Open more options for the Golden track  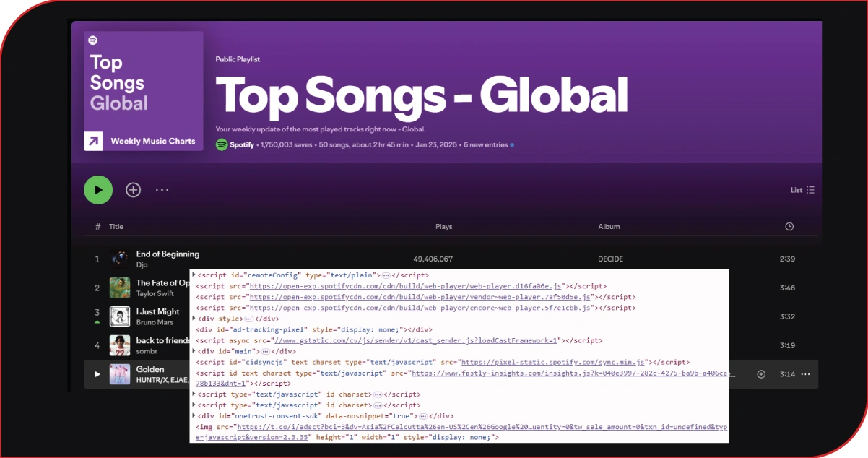coord(806,374)
